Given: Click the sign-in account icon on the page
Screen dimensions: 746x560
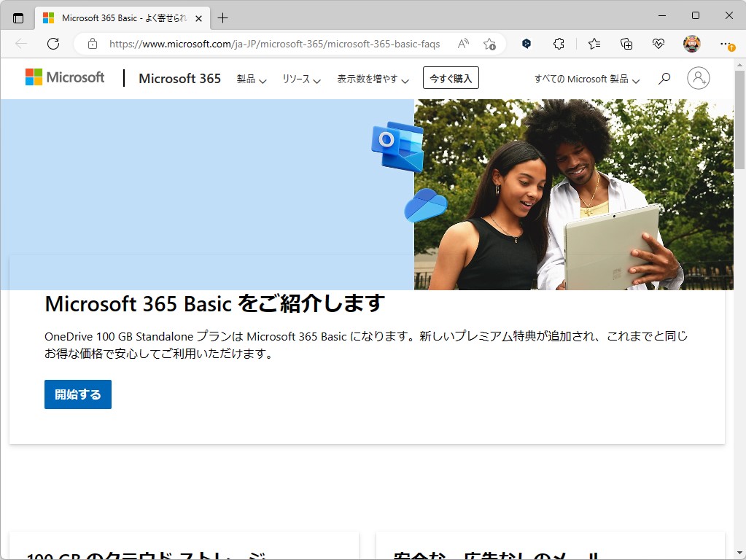Looking at the screenshot, I should tap(698, 78).
